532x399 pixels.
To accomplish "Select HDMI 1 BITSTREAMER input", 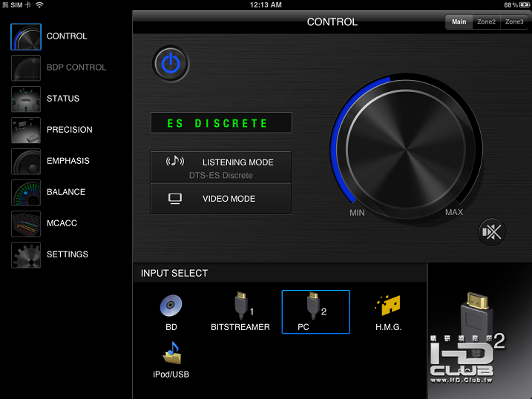I will [x=240, y=312].
